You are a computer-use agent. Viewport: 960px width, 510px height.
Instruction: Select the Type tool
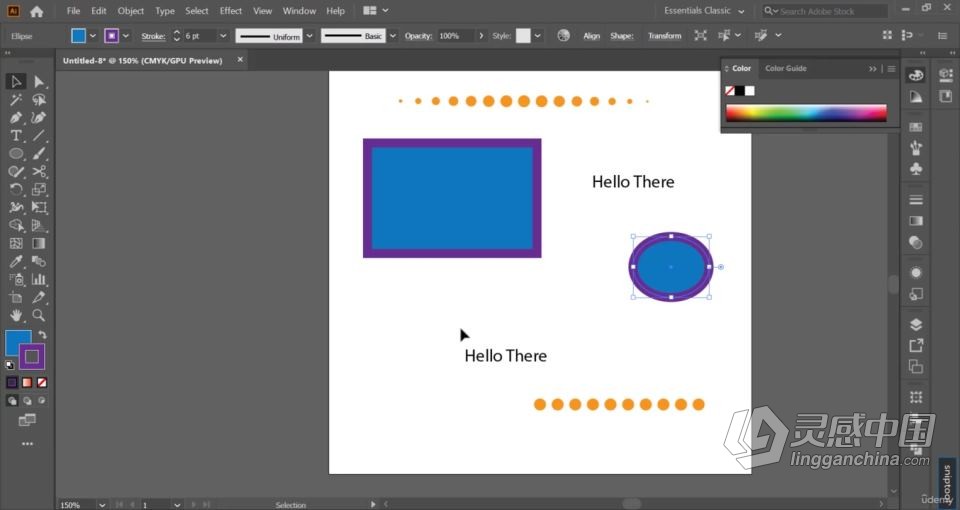pyautogui.click(x=16, y=135)
